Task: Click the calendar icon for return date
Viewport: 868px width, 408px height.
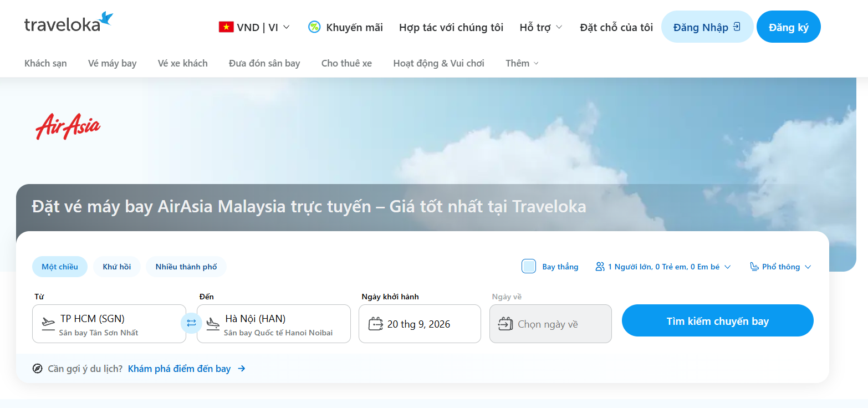Action: coord(506,324)
